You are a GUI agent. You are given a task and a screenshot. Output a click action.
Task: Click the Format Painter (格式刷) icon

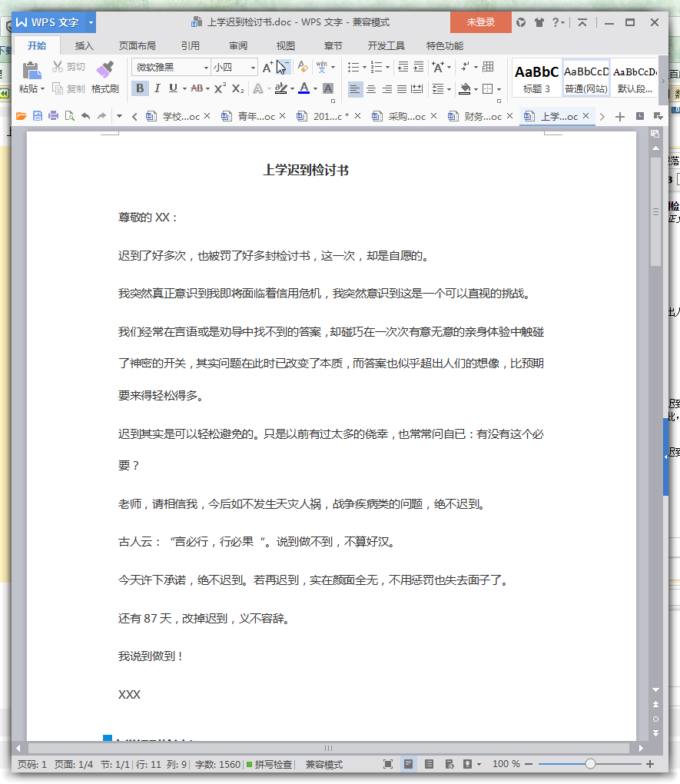click(x=105, y=69)
